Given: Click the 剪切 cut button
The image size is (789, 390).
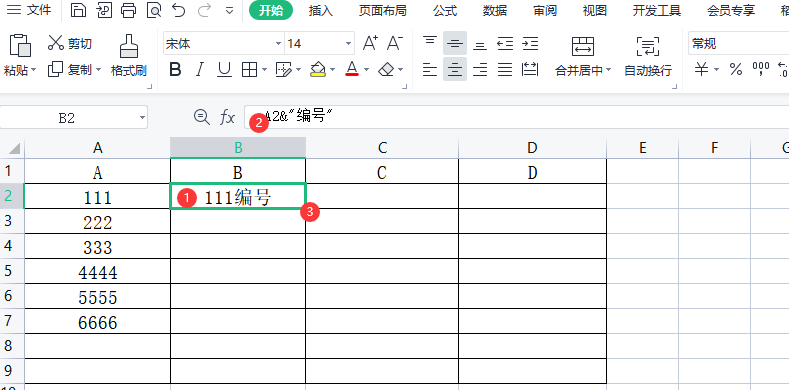Looking at the screenshot, I should tap(70, 44).
